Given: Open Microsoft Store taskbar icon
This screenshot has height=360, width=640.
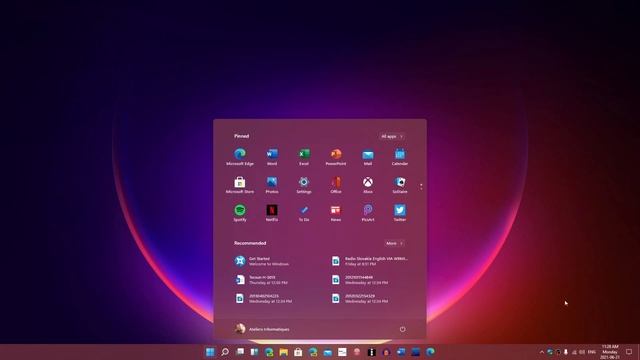Looking at the screenshot, I should (x=298, y=352).
